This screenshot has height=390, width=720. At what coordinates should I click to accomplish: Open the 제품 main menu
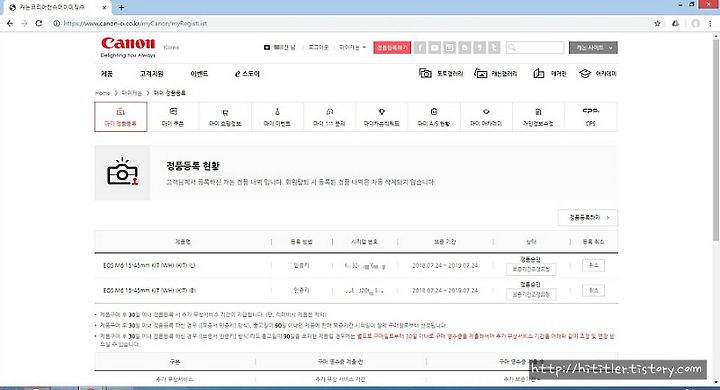point(107,73)
